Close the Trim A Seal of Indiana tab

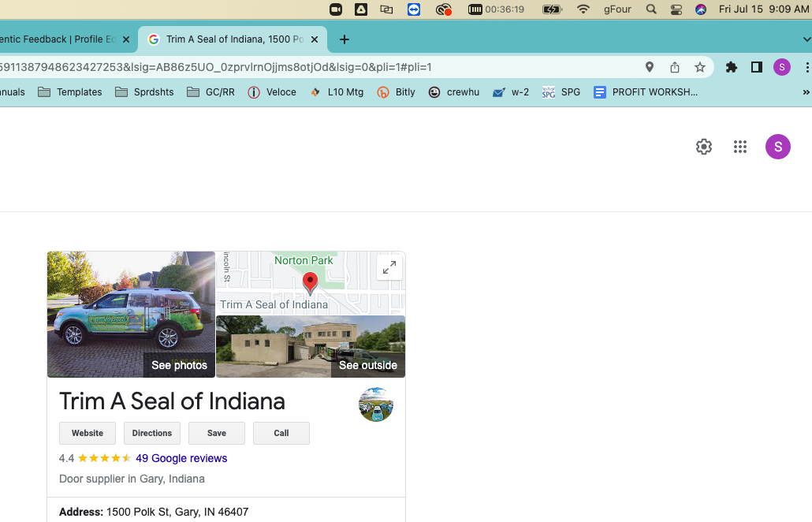(x=315, y=39)
